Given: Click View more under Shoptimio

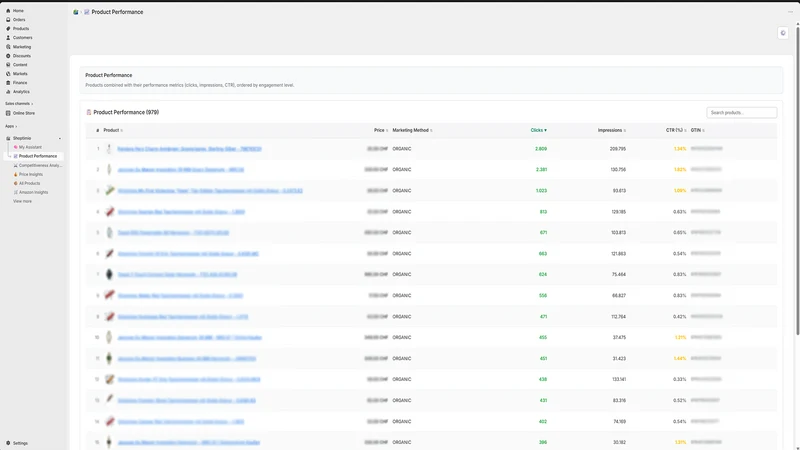Looking at the screenshot, I should click(22, 202).
